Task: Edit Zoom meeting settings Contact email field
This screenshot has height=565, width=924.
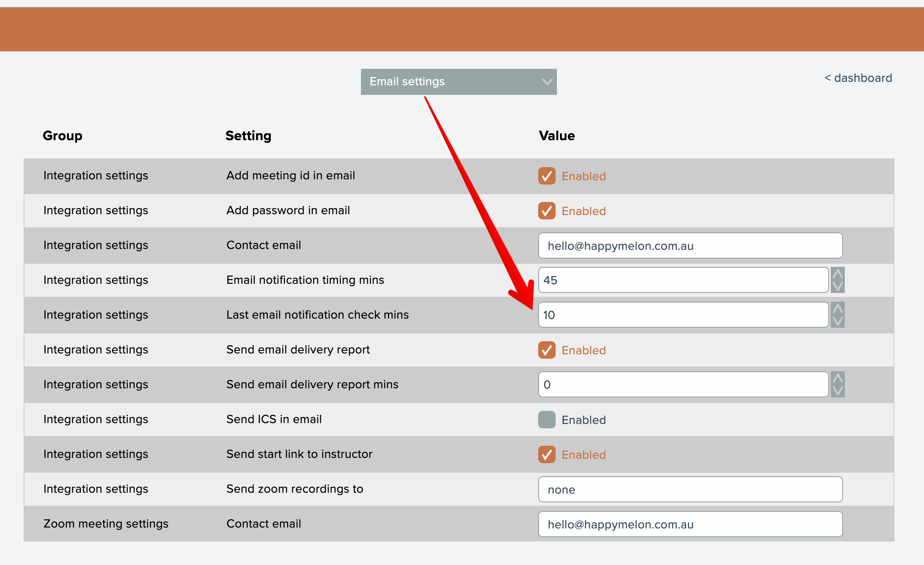Action: 690,524
